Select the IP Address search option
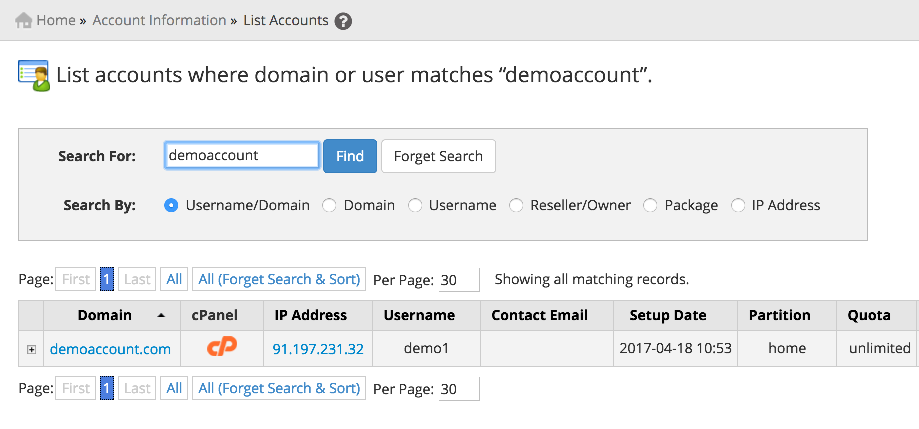The image size is (919, 429). pyautogui.click(x=738, y=205)
